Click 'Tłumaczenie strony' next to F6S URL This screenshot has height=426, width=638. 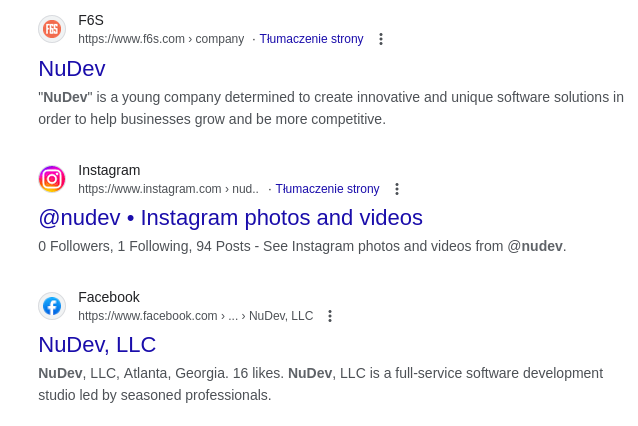tap(311, 39)
